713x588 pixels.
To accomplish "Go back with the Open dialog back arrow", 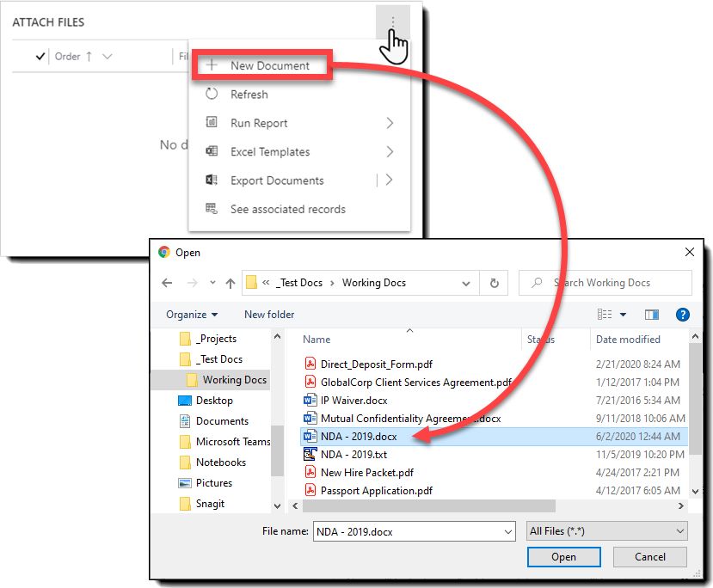I will click(x=167, y=283).
